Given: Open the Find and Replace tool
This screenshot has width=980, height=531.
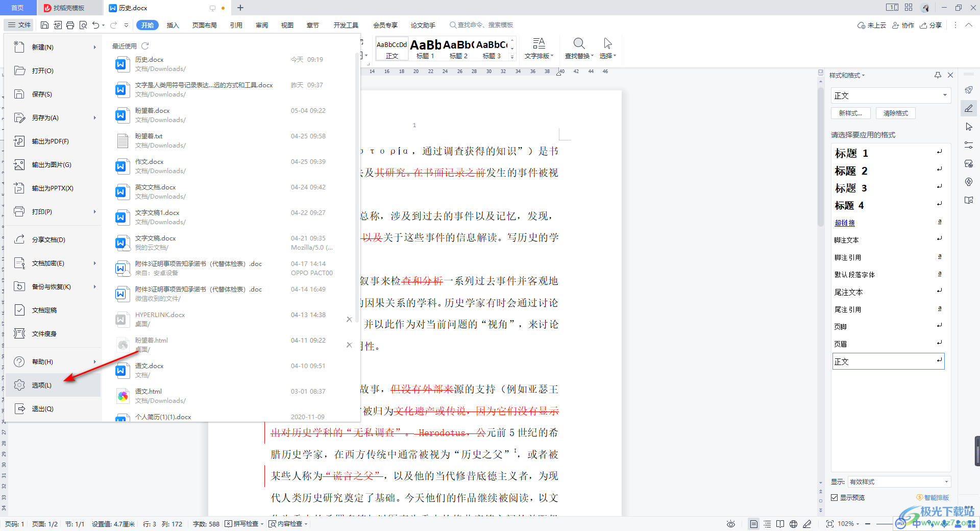Looking at the screenshot, I should tap(579, 49).
